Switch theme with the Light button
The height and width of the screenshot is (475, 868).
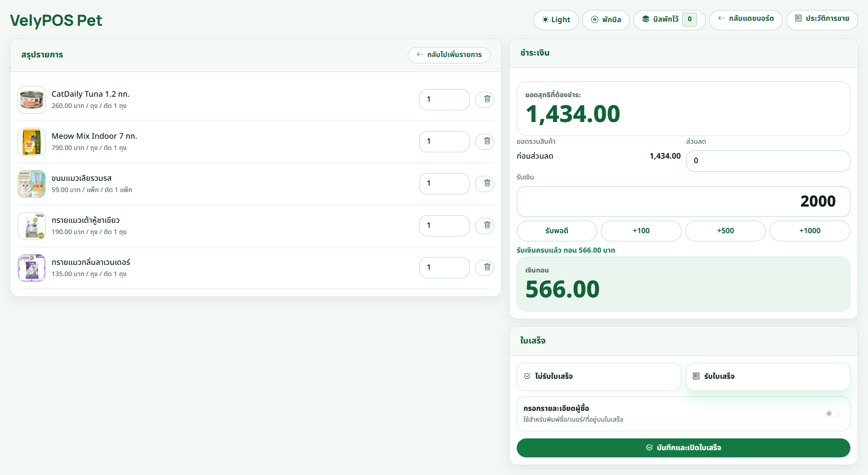coord(556,20)
